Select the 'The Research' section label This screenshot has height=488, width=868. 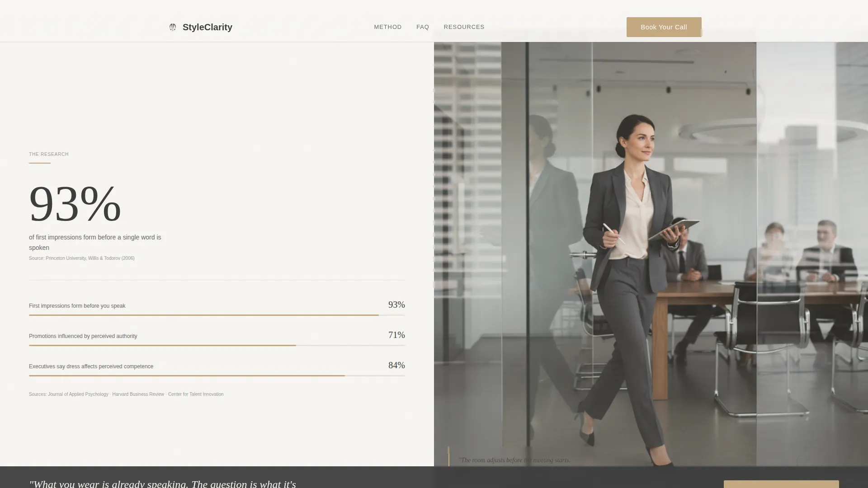[49, 154]
